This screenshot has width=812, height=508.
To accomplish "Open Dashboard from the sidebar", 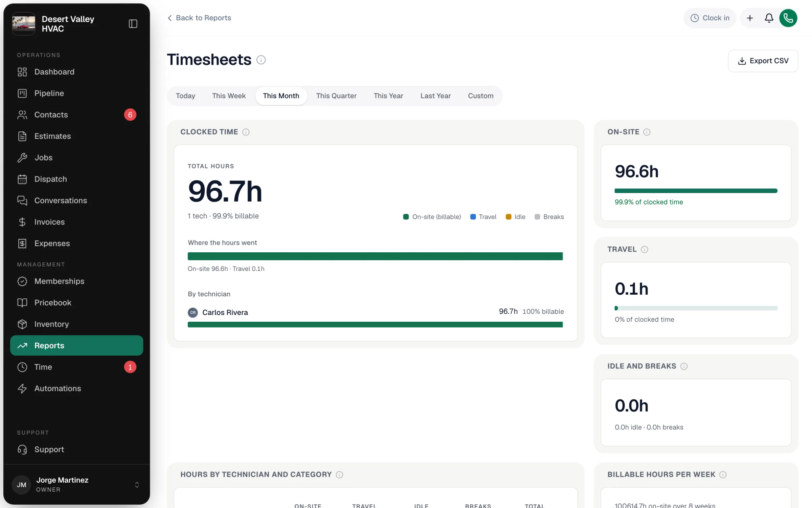I will click(x=76, y=72).
